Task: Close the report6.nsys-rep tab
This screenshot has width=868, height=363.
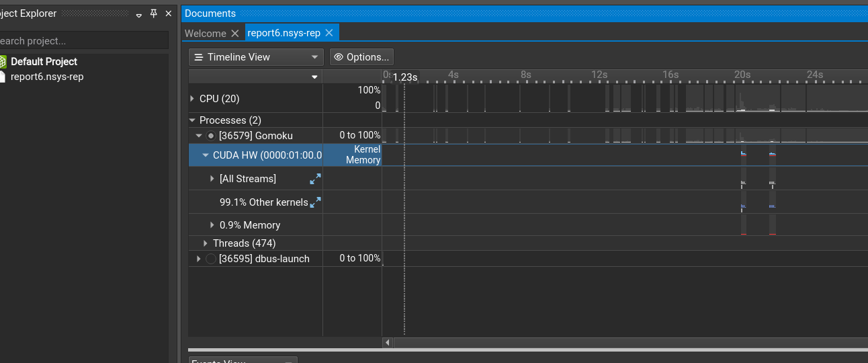Action: coord(329,32)
